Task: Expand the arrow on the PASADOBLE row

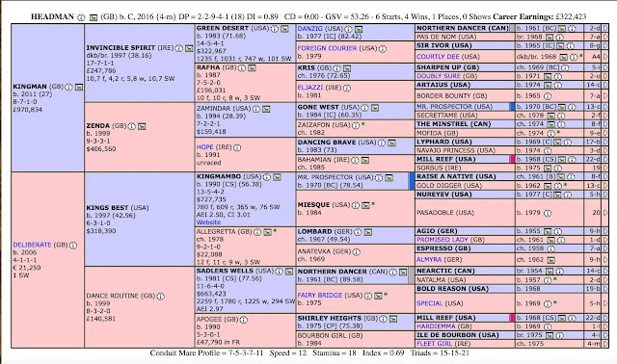Action: point(605,213)
